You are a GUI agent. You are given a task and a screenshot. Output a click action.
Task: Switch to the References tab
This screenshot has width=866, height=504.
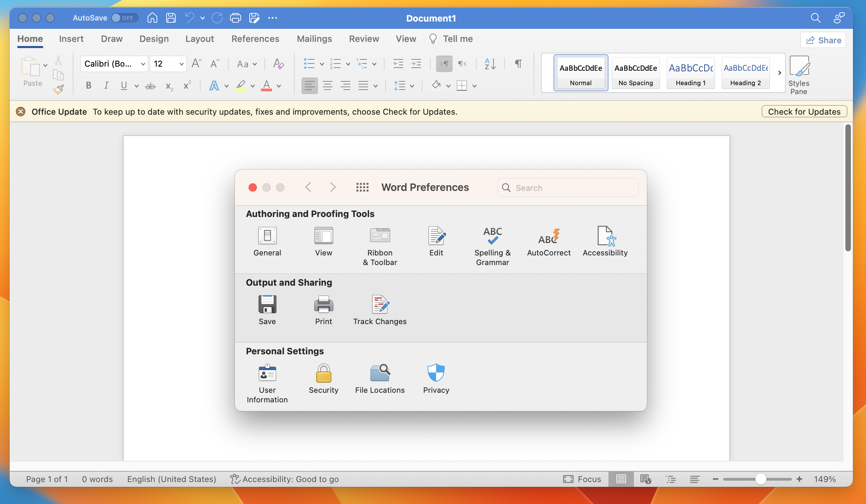point(255,39)
